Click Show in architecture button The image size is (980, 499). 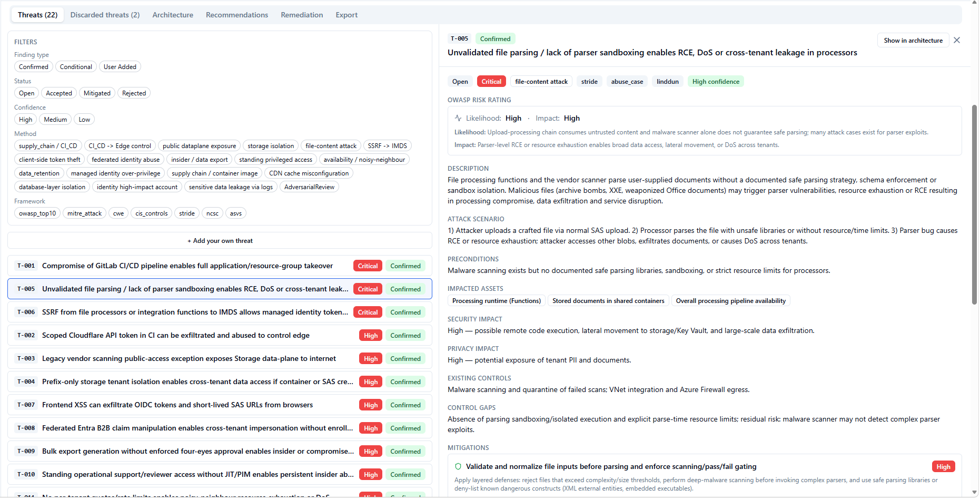913,41
